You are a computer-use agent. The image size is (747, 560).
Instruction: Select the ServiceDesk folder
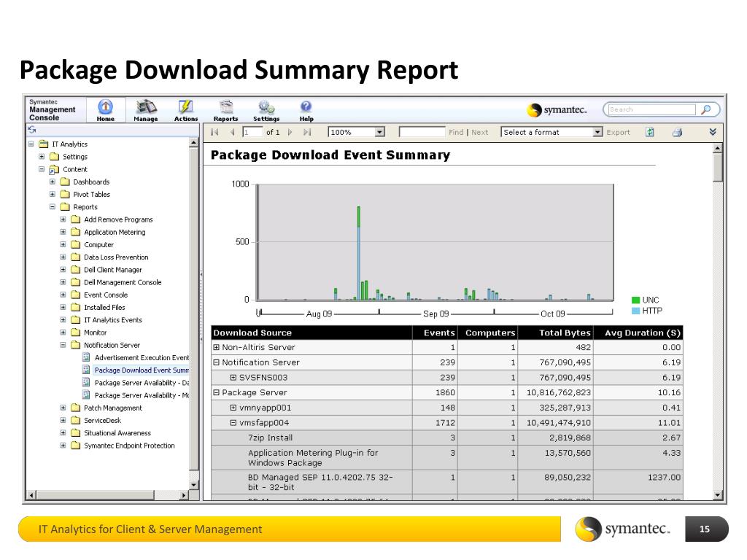point(102,421)
